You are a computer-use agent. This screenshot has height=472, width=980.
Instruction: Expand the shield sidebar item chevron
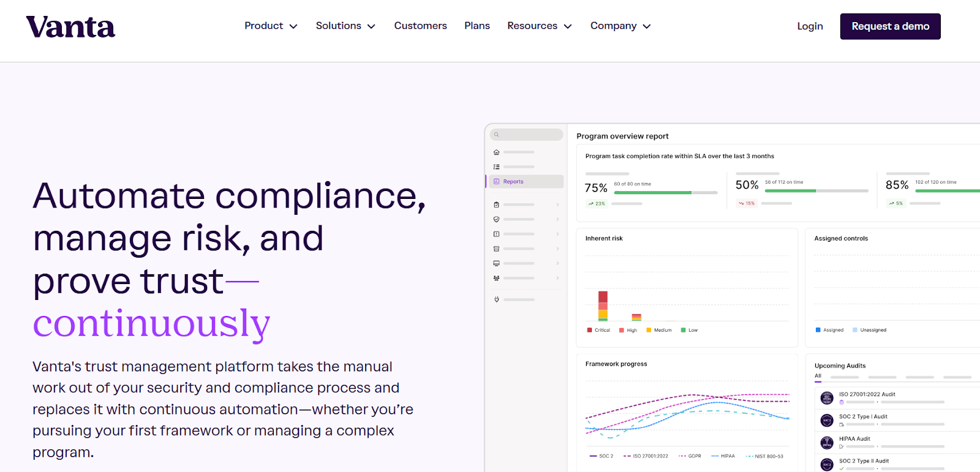point(557,219)
